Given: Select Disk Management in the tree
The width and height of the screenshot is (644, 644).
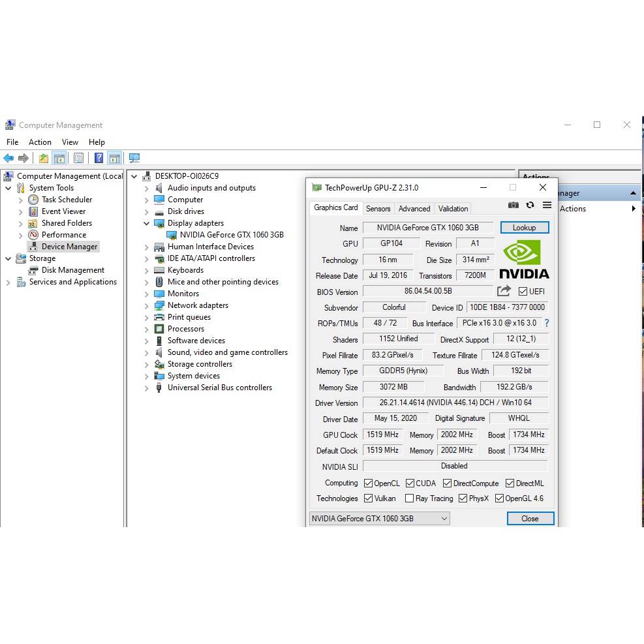Looking at the screenshot, I should [72, 270].
